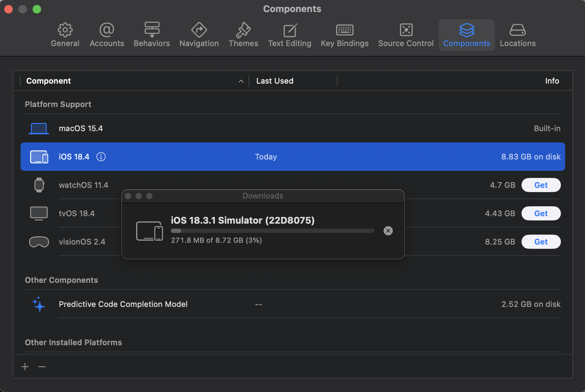This screenshot has height=392, width=585.
Task: Click the iOS 18.3.1 Simulator download title
Action: 243,220
